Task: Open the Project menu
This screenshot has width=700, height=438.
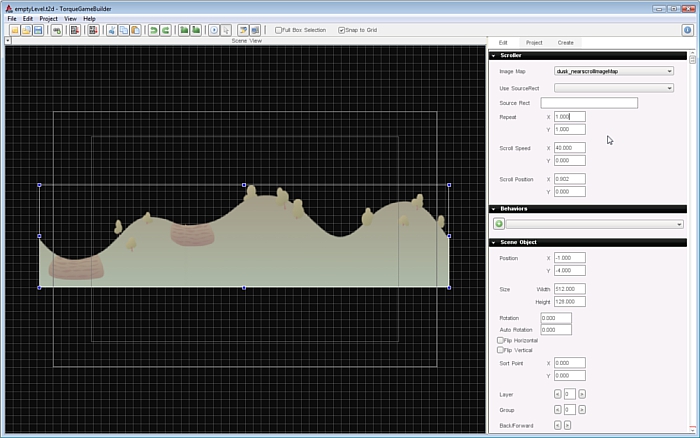Action: (48, 18)
